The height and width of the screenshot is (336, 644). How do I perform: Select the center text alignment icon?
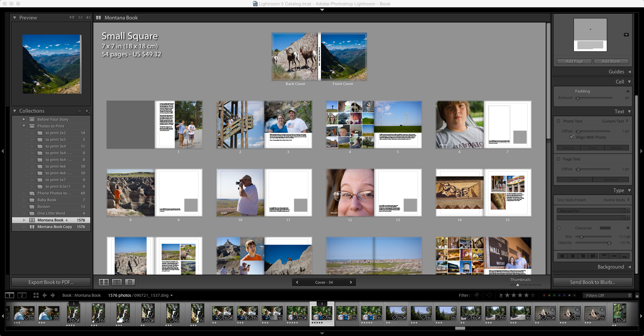[573, 256]
